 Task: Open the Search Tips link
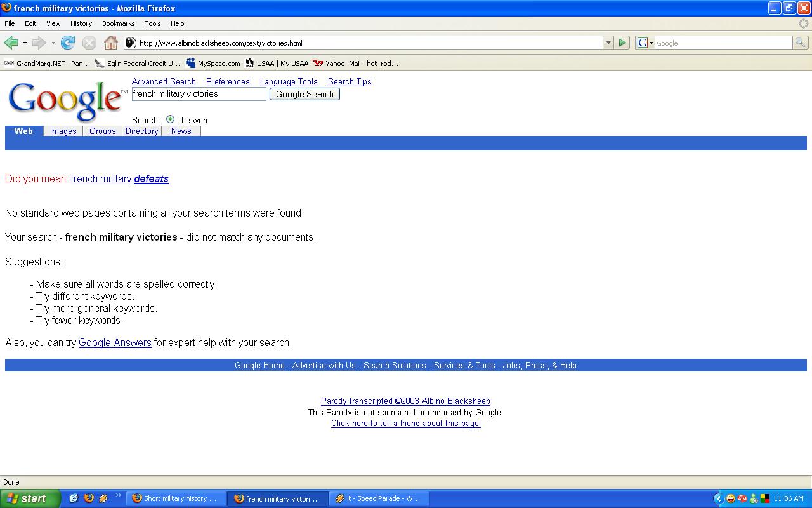(350, 81)
